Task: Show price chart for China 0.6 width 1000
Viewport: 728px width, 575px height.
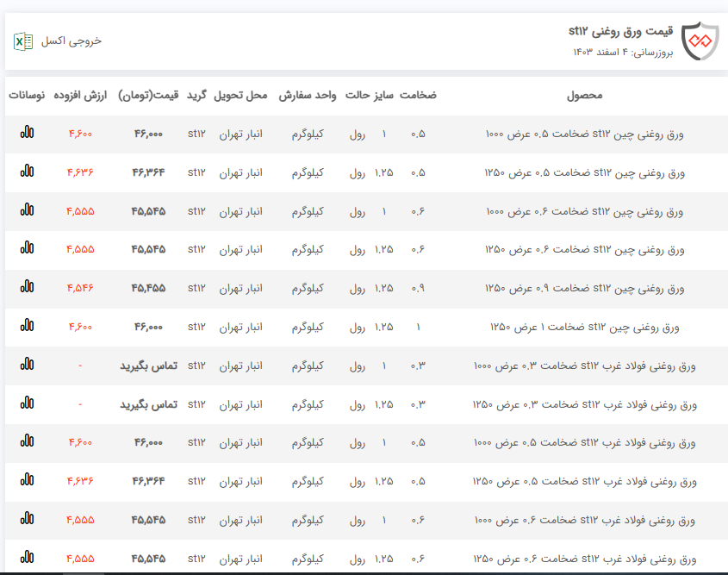Action: point(28,210)
